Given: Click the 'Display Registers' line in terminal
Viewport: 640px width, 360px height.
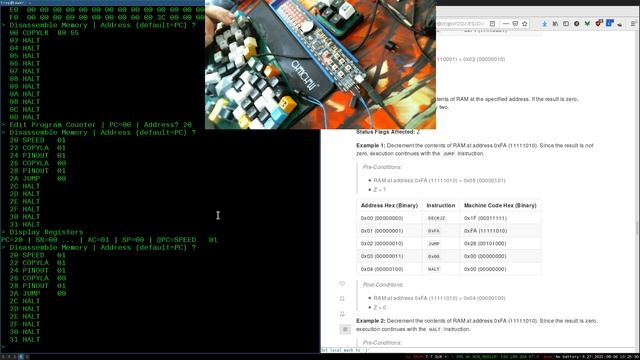Looking at the screenshot, I should tap(42, 232).
